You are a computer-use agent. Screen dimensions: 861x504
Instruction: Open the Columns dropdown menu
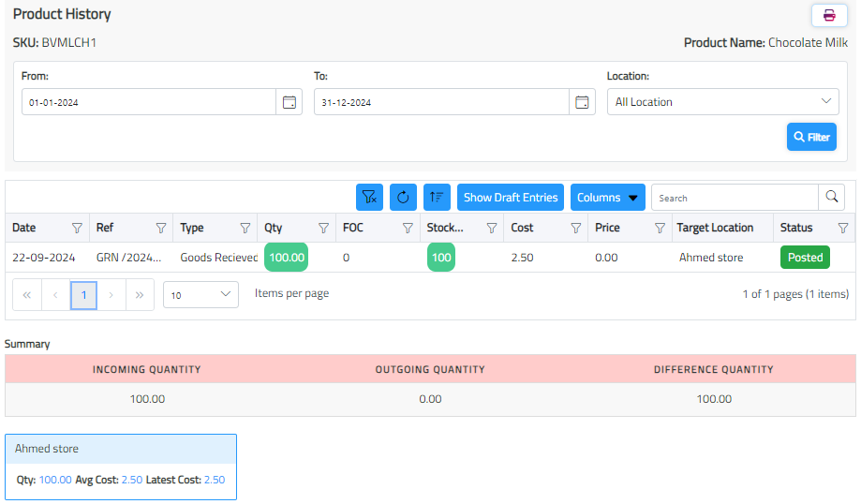607,198
